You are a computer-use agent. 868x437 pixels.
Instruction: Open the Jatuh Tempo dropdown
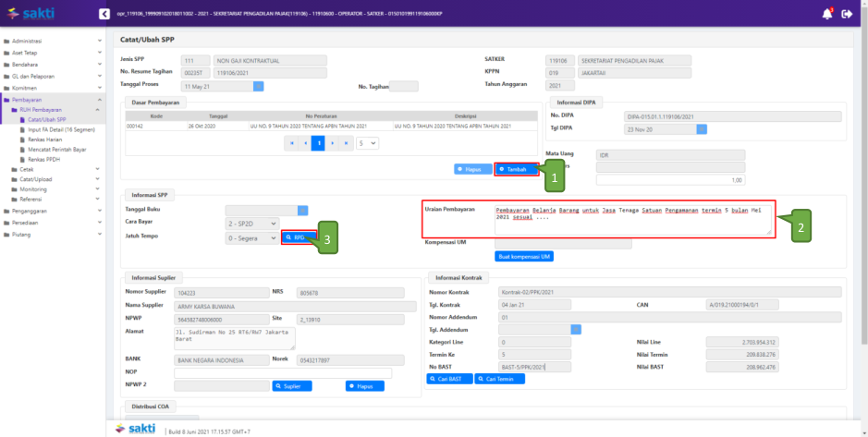click(x=251, y=237)
